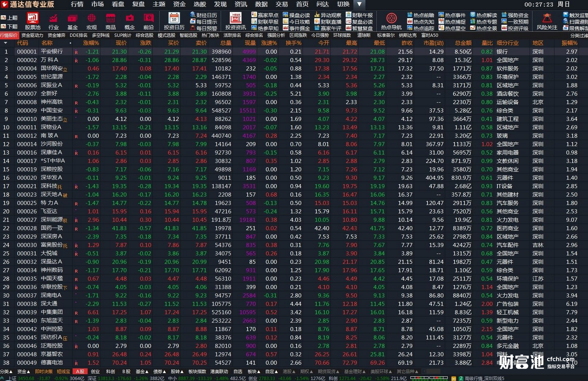Sort by the 总金额 column header

pyautogui.click(x=463, y=43)
